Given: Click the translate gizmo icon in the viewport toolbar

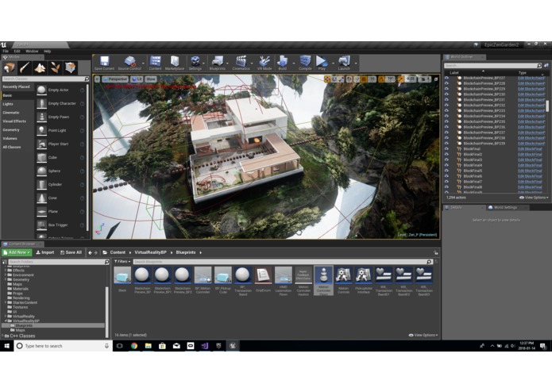Looking at the screenshot, I should pyautogui.click(x=327, y=79).
